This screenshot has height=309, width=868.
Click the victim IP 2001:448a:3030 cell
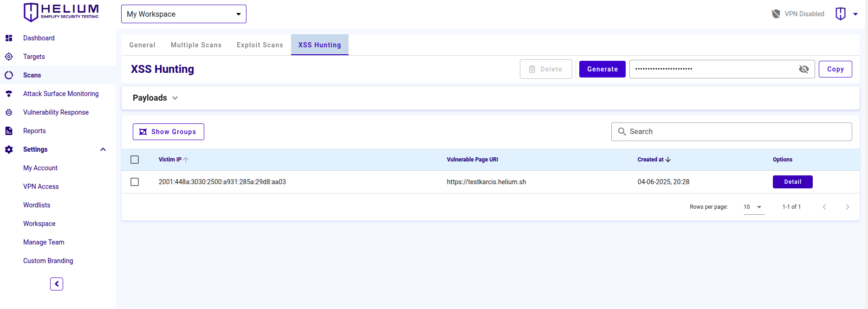point(222,182)
